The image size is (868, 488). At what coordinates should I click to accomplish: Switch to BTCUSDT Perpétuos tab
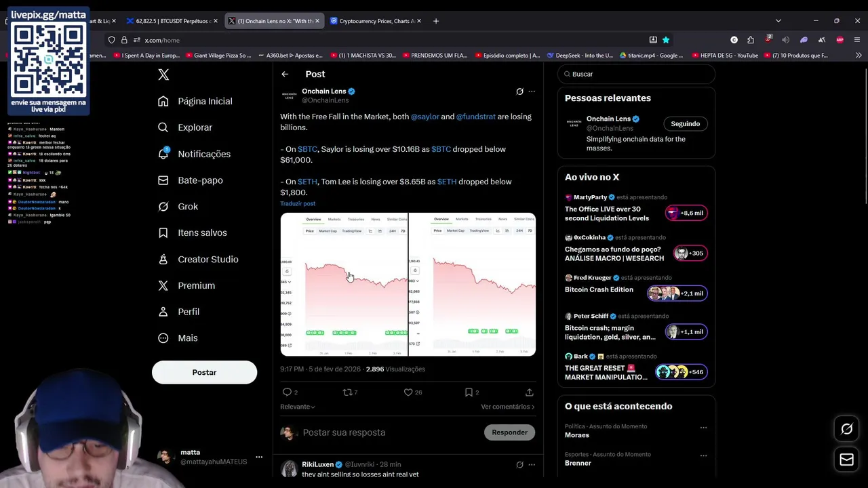(173, 21)
